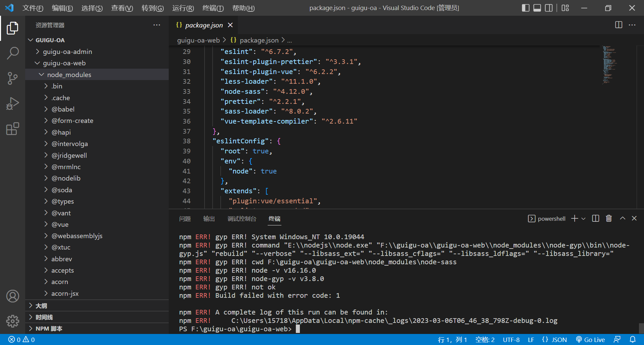
Task: Open the Search view in activity bar
Action: coord(12,53)
